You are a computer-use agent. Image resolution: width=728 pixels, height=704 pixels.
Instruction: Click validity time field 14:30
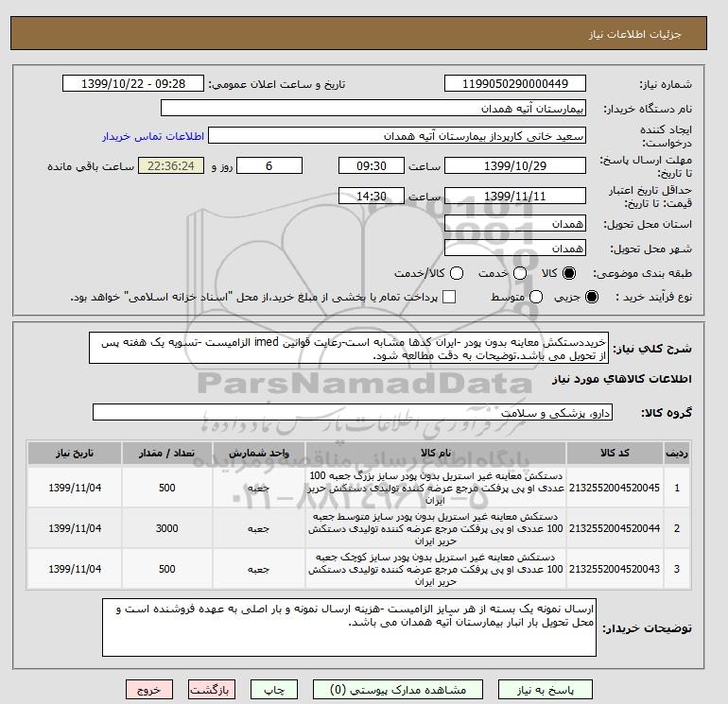point(372,196)
